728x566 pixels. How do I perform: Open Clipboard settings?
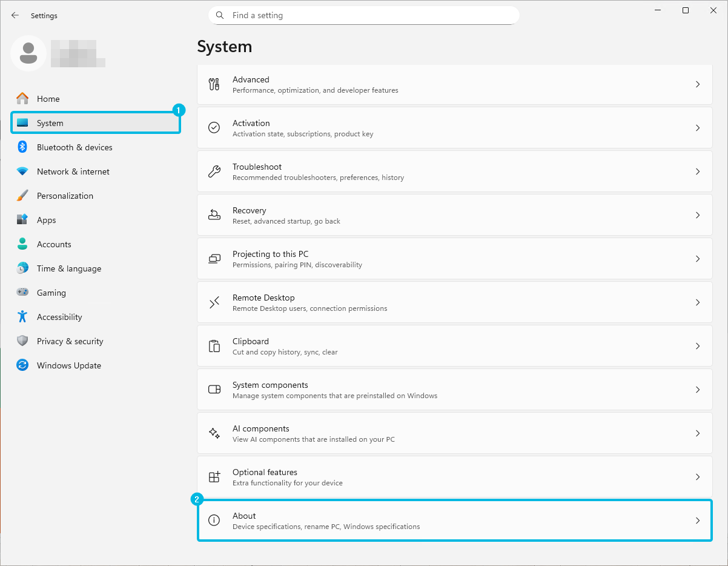coord(455,346)
